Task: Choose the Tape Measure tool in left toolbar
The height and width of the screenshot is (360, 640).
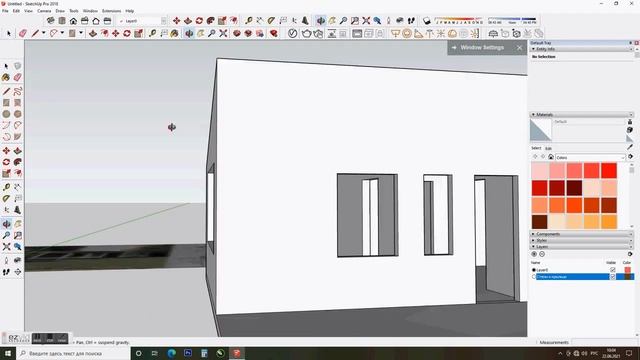Action: (6, 187)
